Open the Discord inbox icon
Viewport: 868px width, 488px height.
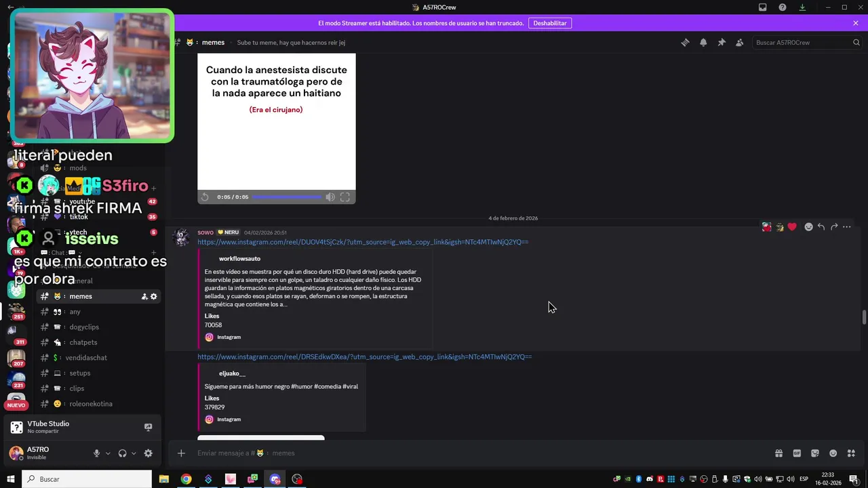pyautogui.click(x=763, y=7)
